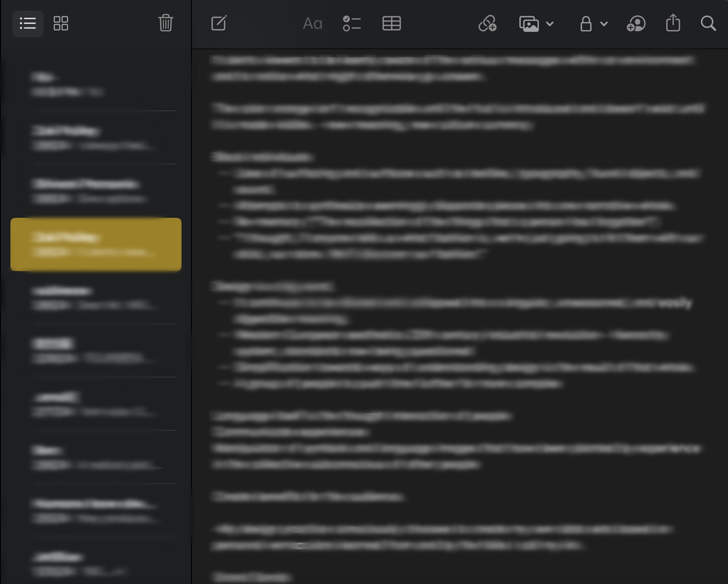
Task: Create a new note with compose icon
Action: [219, 23]
